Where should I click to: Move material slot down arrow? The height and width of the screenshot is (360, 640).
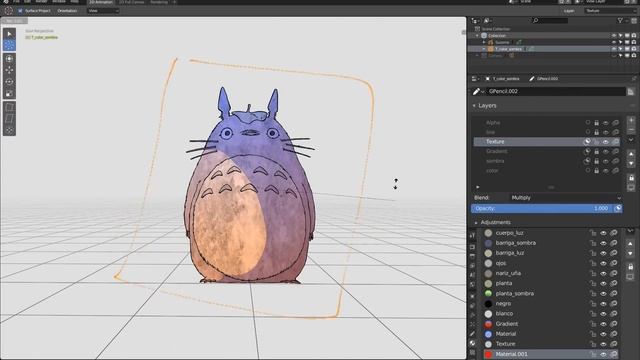[x=630, y=253]
